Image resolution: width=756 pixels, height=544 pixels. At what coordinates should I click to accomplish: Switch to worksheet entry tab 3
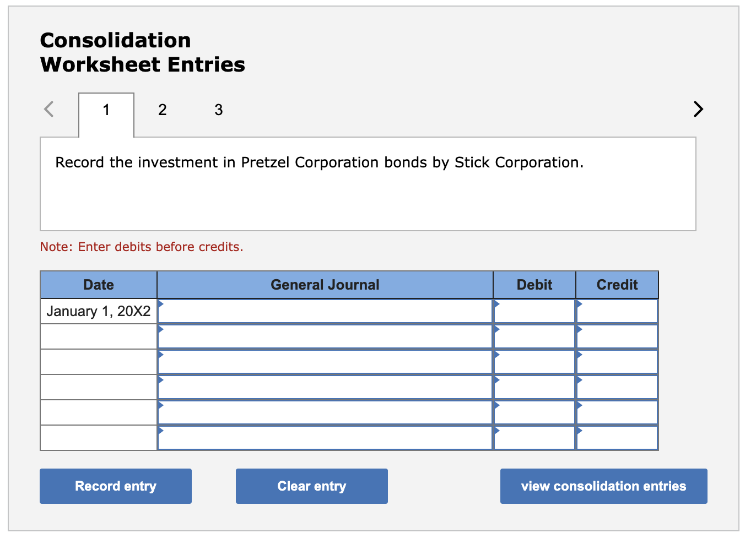(218, 110)
